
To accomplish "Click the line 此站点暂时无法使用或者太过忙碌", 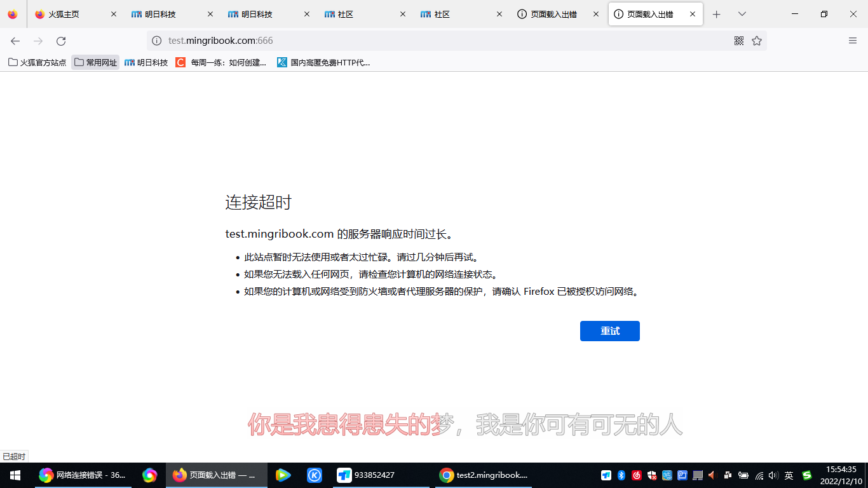I will pyautogui.click(x=361, y=257).
